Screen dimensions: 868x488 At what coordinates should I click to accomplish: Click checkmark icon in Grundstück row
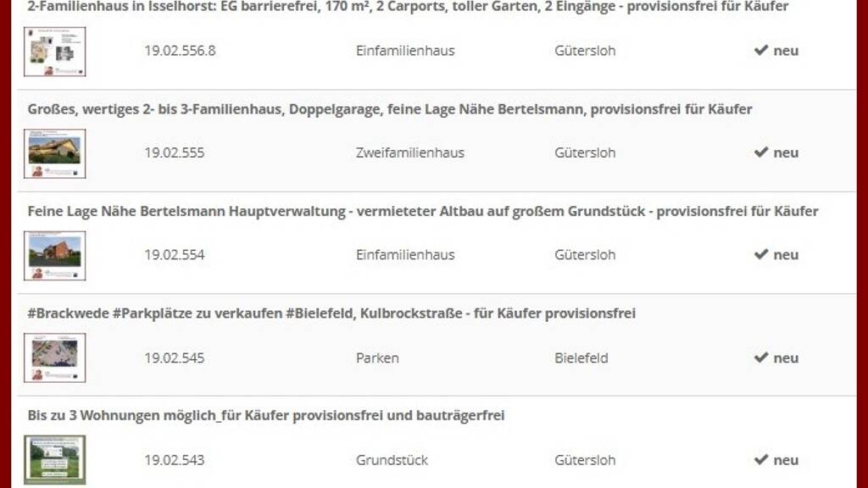pyautogui.click(x=760, y=460)
